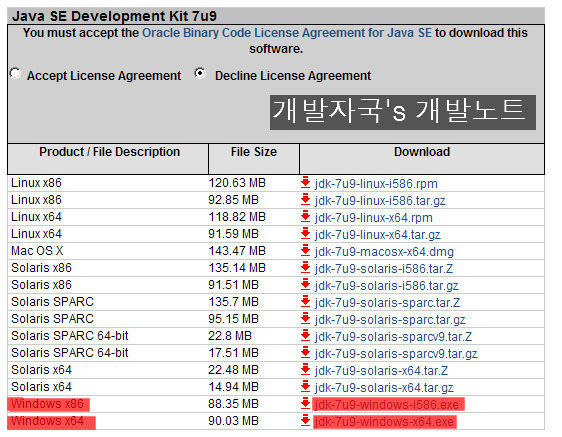Download jdk-7u9-windows-x64.exe file link

tap(384, 422)
